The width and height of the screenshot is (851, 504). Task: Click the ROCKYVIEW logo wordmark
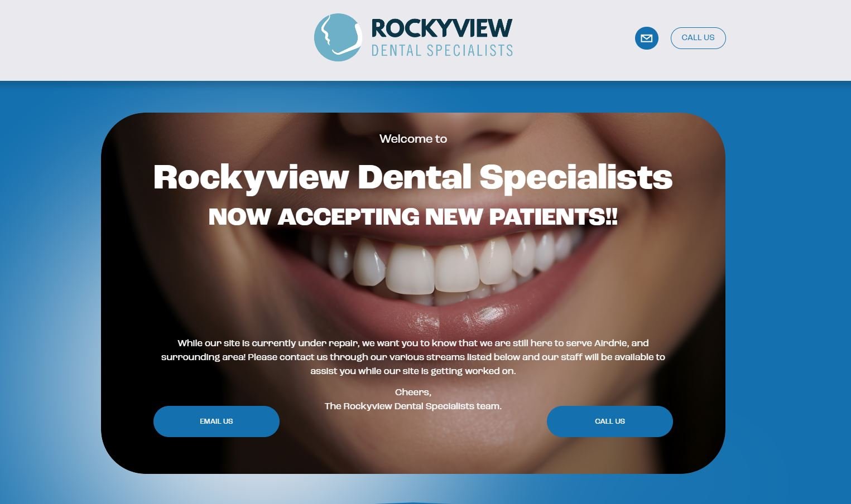click(x=441, y=28)
